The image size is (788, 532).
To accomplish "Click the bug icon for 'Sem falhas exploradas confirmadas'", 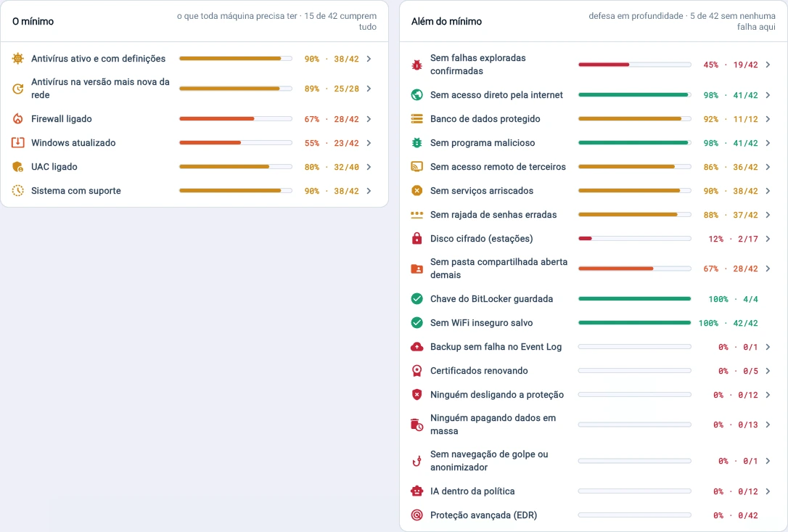I will click(x=416, y=65).
